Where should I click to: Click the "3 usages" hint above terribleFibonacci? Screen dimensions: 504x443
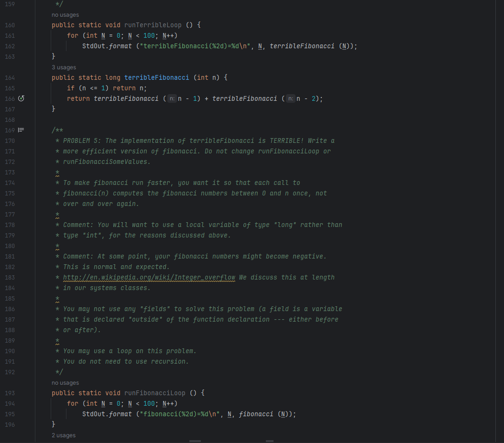click(x=64, y=67)
